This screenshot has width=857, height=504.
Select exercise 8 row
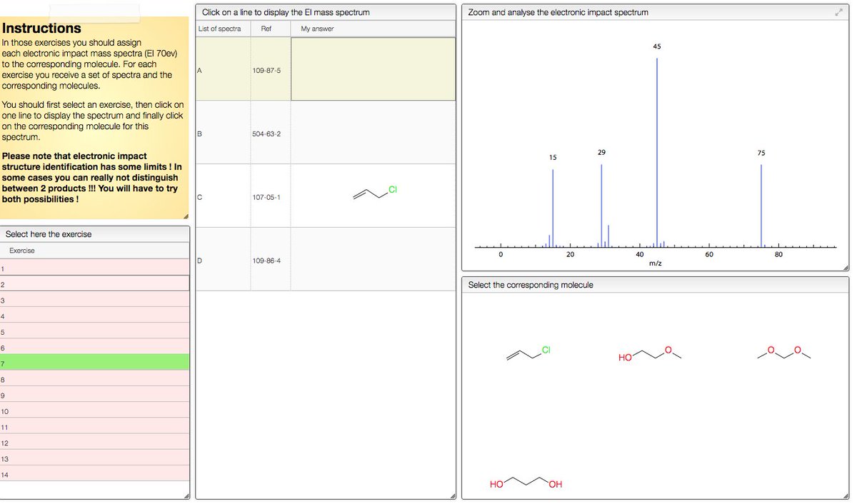(x=95, y=378)
